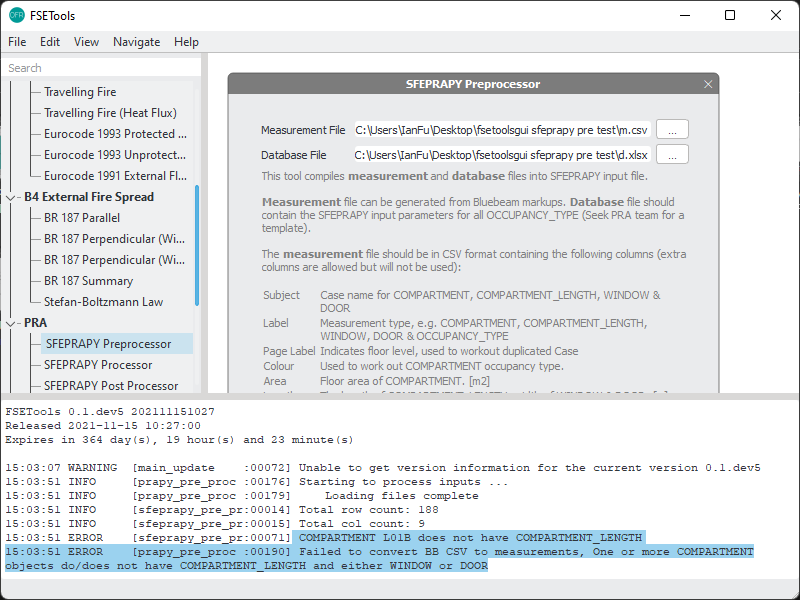The width and height of the screenshot is (800, 600).
Task: Click the 'Total row count: 188' log line
Action: [222, 510]
